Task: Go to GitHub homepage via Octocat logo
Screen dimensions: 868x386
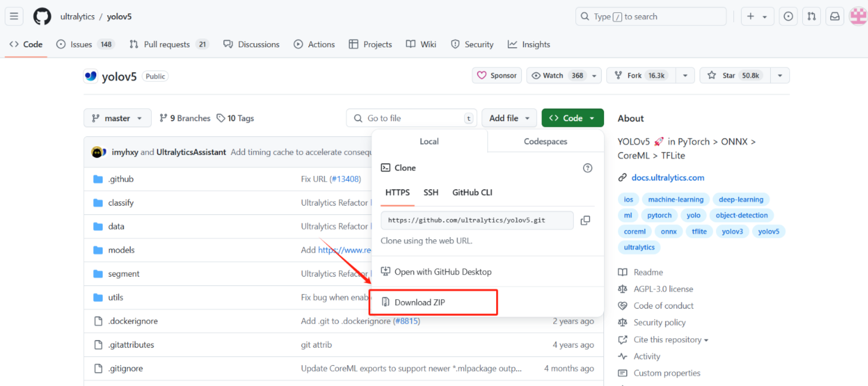Action: (x=42, y=16)
